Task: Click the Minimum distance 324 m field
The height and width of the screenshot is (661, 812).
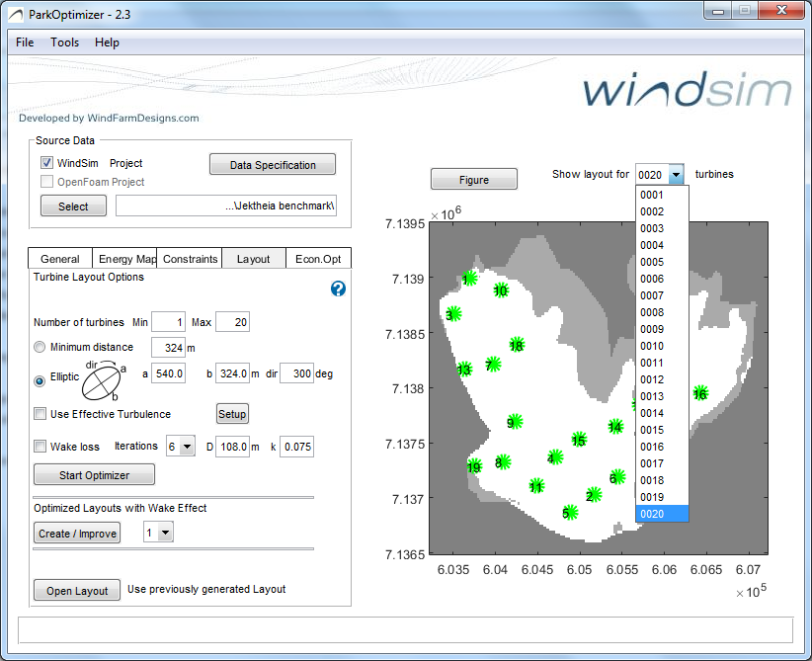Action: 168,348
